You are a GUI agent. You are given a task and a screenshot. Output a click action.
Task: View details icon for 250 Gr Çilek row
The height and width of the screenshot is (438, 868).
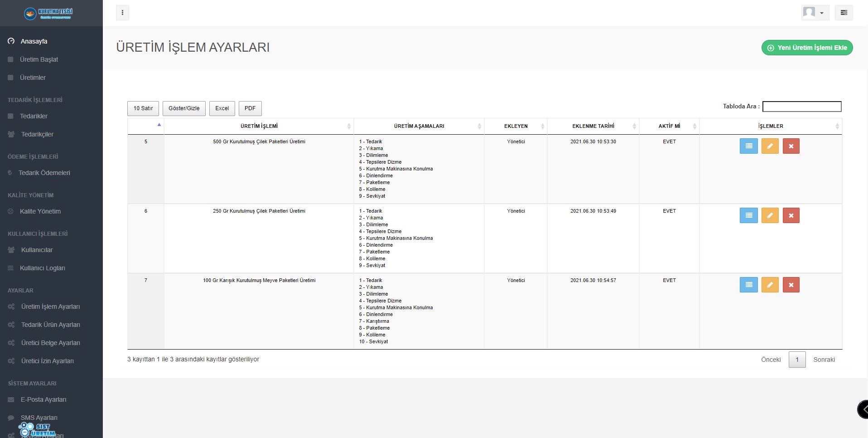click(x=749, y=215)
